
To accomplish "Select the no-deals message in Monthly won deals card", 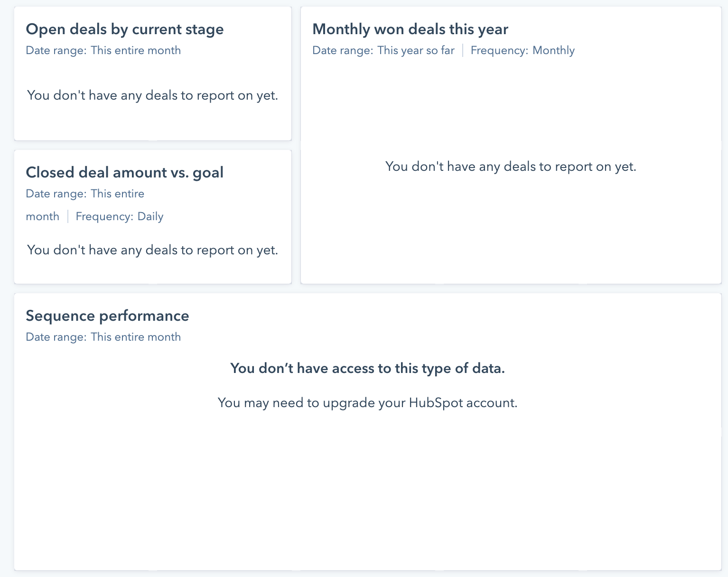I will [511, 167].
